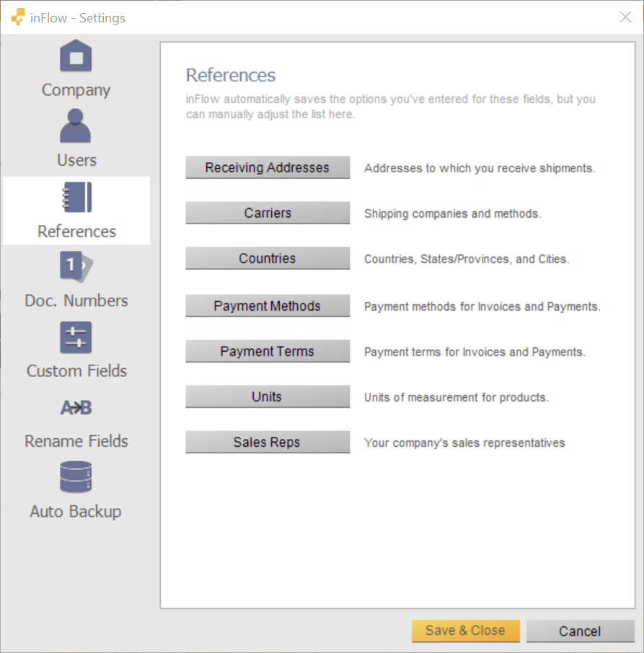The image size is (644, 653).
Task: Click the References notebook icon
Action: [76, 197]
